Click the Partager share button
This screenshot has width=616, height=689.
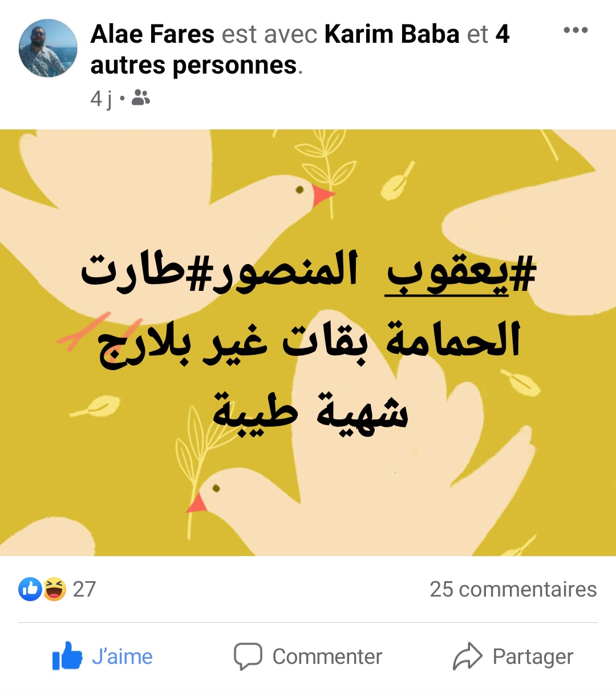pyautogui.click(x=513, y=656)
